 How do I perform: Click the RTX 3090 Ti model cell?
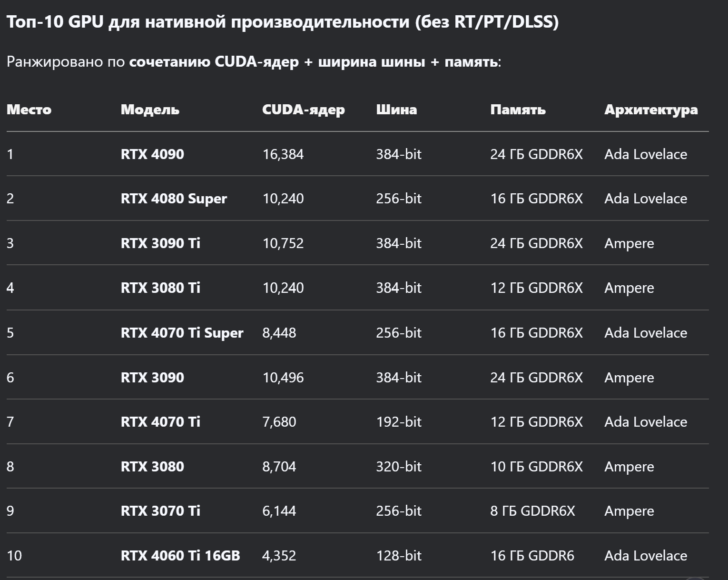[160, 243]
